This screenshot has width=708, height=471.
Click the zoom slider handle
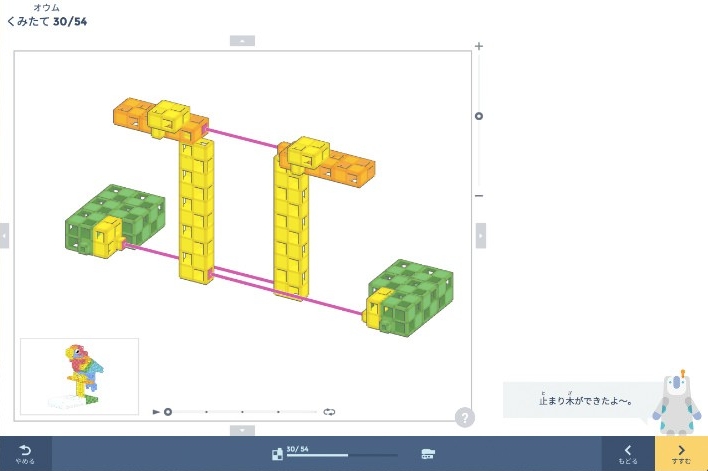(x=479, y=116)
